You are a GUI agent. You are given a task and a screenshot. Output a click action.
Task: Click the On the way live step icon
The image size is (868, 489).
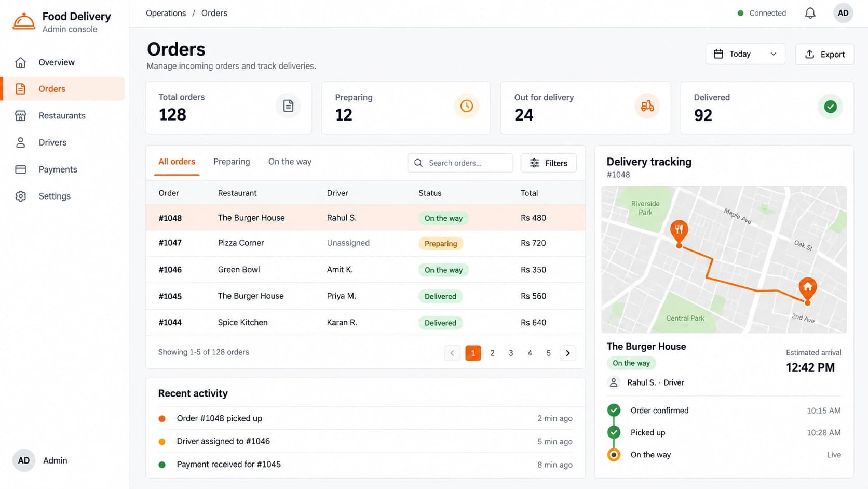(x=614, y=455)
